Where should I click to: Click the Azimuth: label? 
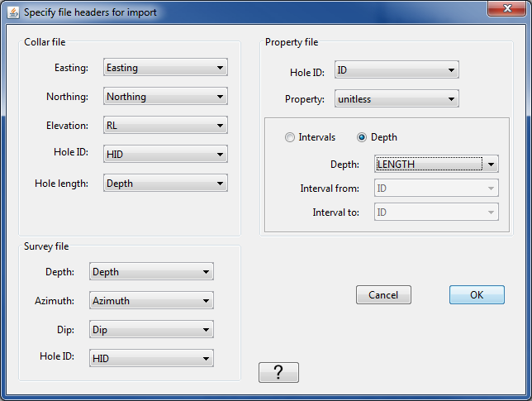[55, 300]
